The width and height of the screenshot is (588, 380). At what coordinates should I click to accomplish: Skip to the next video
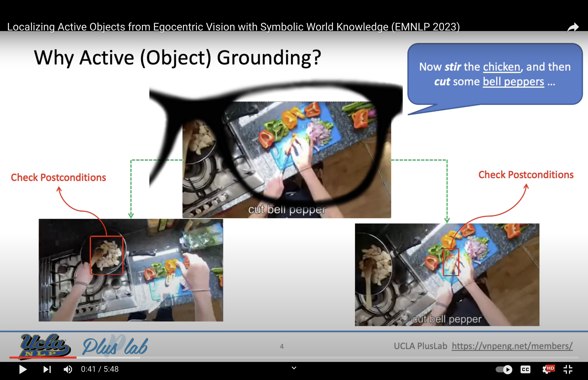47,369
